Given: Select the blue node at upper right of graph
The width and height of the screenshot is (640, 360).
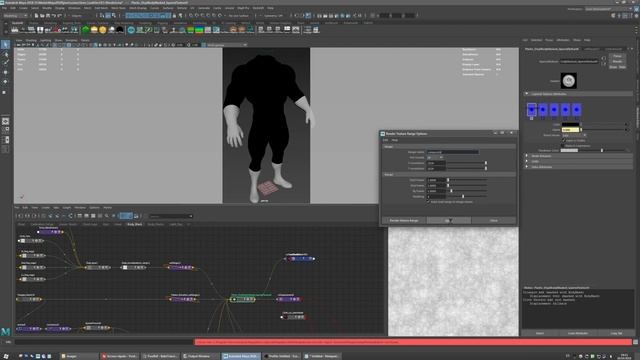Looking at the screenshot, I should 300,258.
